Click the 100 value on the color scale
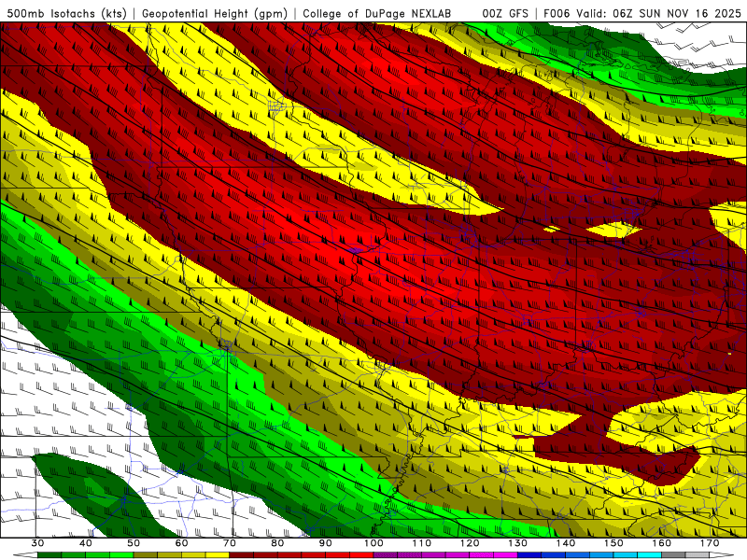This screenshot has width=747, height=560. [373, 543]
